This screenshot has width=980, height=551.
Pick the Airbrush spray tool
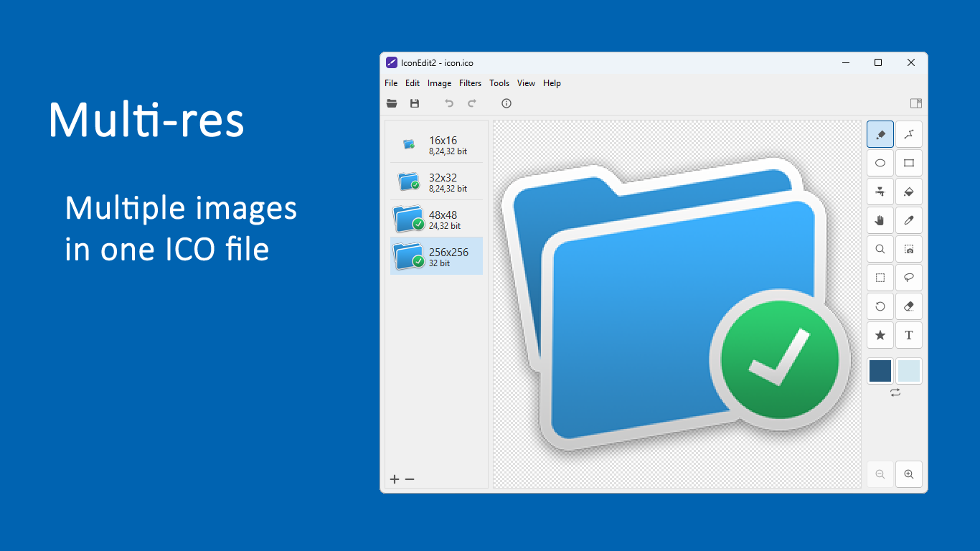point(880,192)
